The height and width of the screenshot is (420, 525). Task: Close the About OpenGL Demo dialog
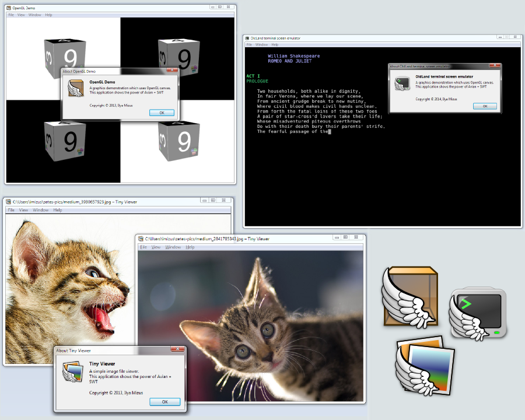[x=172, y=70]
